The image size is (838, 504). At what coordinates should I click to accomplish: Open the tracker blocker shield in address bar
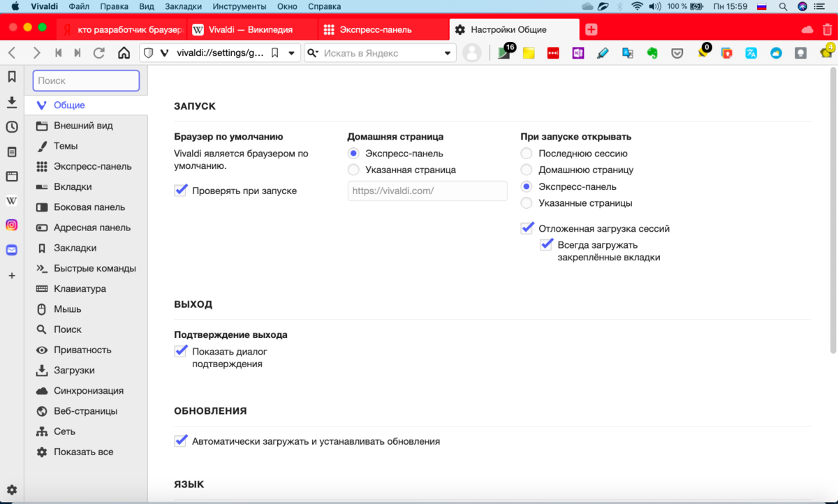[148, 53]
